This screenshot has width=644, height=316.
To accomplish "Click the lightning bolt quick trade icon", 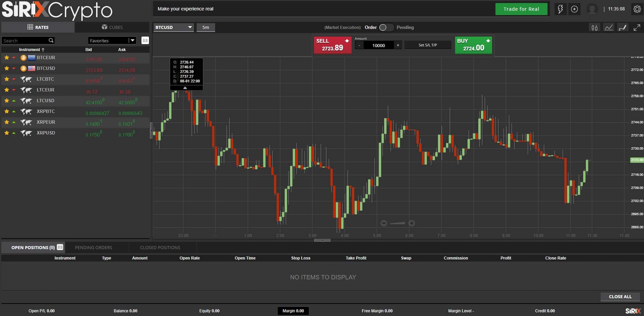I will click(560, 9).
